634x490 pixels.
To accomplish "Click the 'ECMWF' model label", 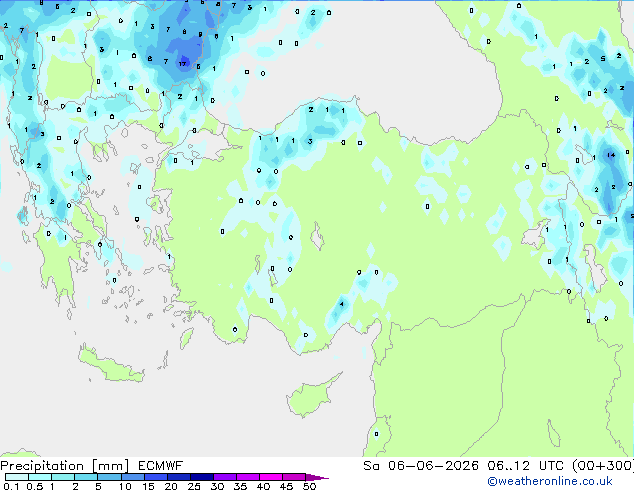I will (160, 466).
